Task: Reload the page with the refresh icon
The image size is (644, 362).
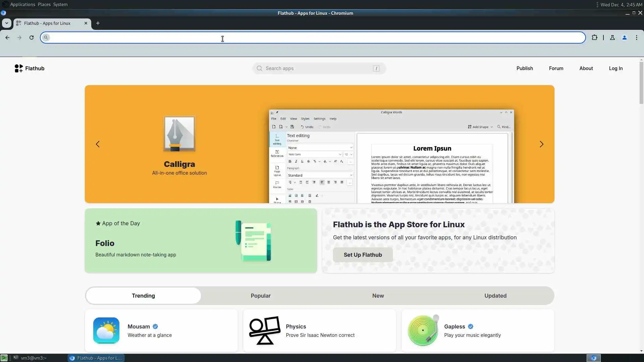Action: (32, 38)
